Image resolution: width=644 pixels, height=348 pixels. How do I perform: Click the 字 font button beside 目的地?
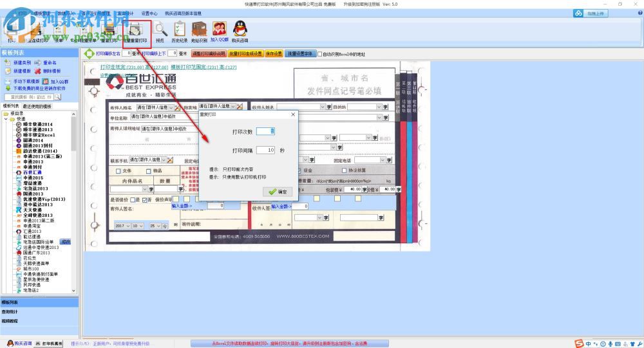[x=385, y=107]
